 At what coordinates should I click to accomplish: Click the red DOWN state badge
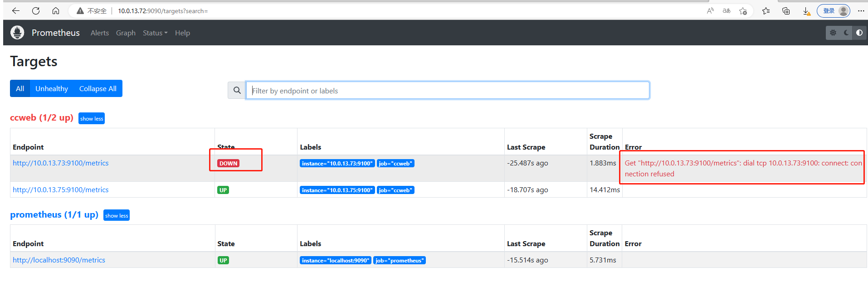pyautogui.click(x=229, y=163)
